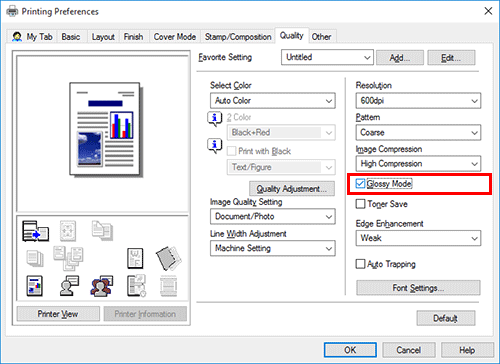Enable the Toner Save checkbox

(x=360, y=204)
